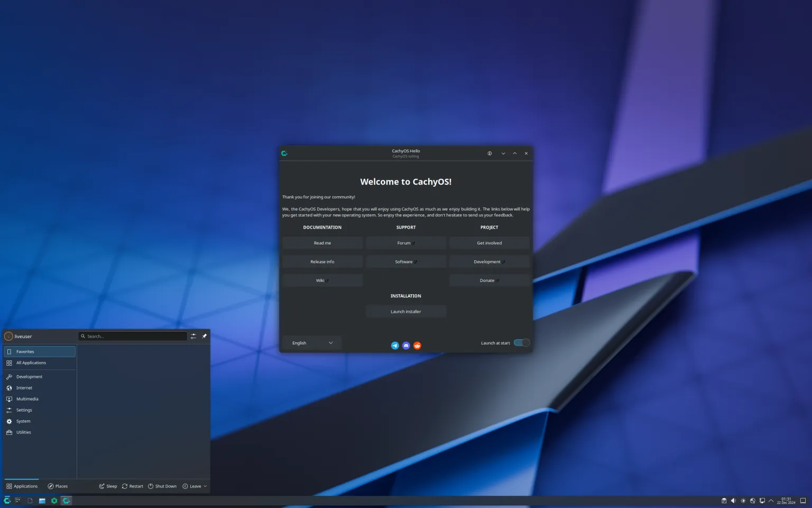Open the Discord server icon
Image resolution: width=812 pixels, height=508 pixels.
click(406, 346)
